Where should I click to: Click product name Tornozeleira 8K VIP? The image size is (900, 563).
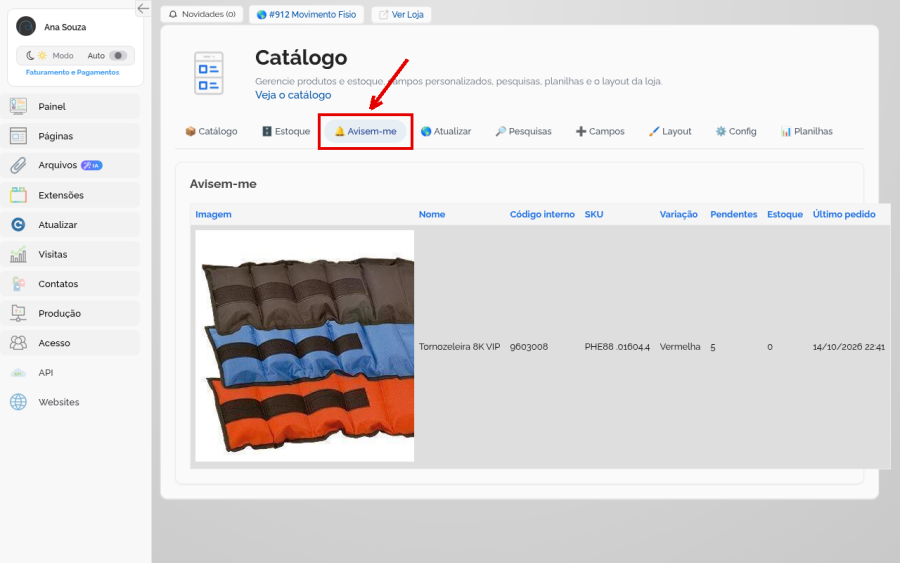(459, 347)
